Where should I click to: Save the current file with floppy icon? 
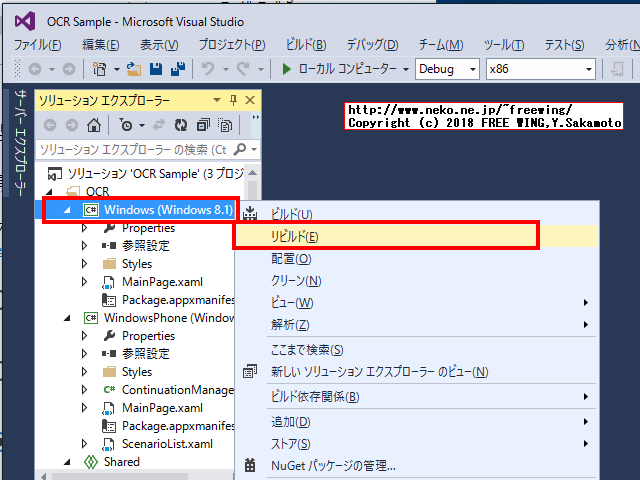pyautogui.click(x=156, y=69)
